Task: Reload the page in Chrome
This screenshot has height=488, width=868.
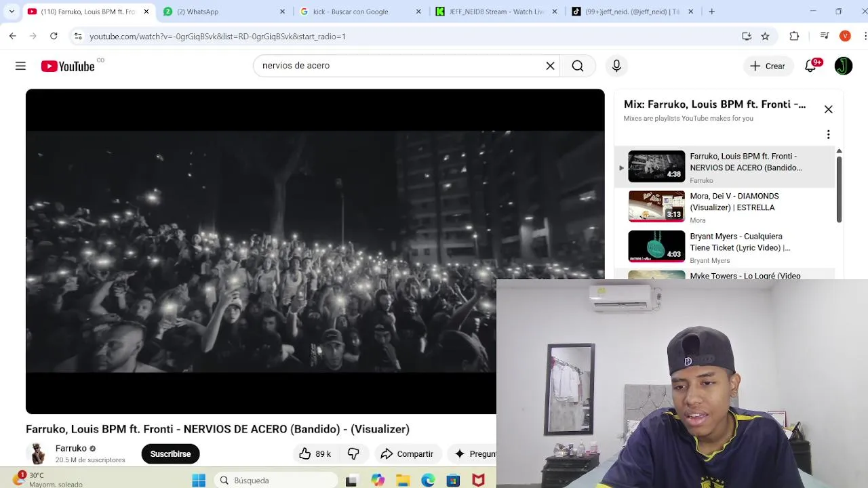Action: pyautogui.click(x=54, y=36)
